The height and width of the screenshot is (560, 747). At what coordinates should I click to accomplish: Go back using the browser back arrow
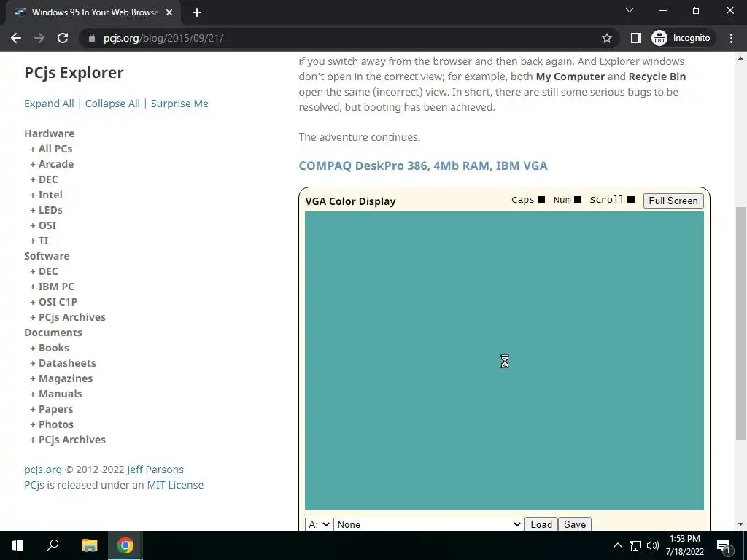tap(16, 38)
